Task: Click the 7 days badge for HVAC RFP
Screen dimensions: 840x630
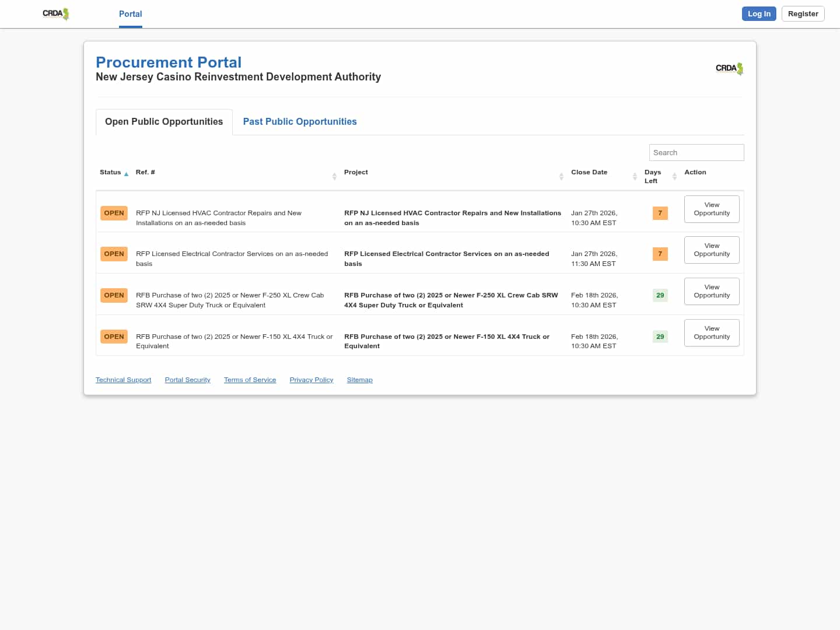Action: click(660, 213)
